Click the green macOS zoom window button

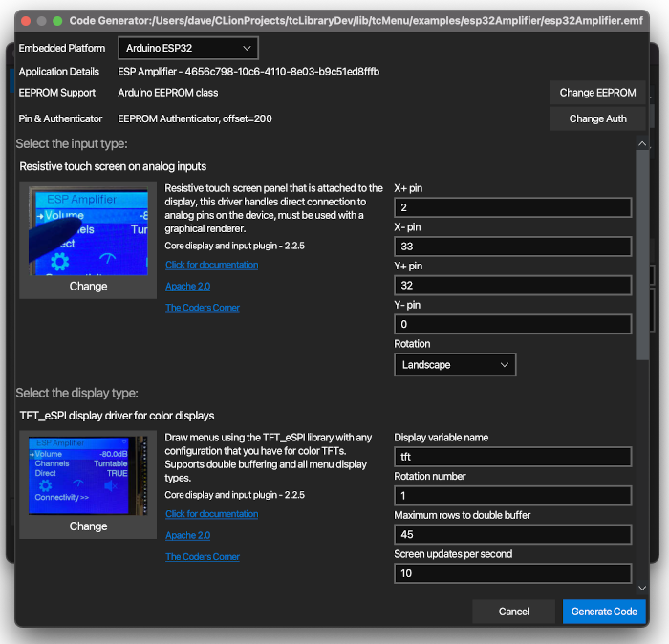coord(57,20)
